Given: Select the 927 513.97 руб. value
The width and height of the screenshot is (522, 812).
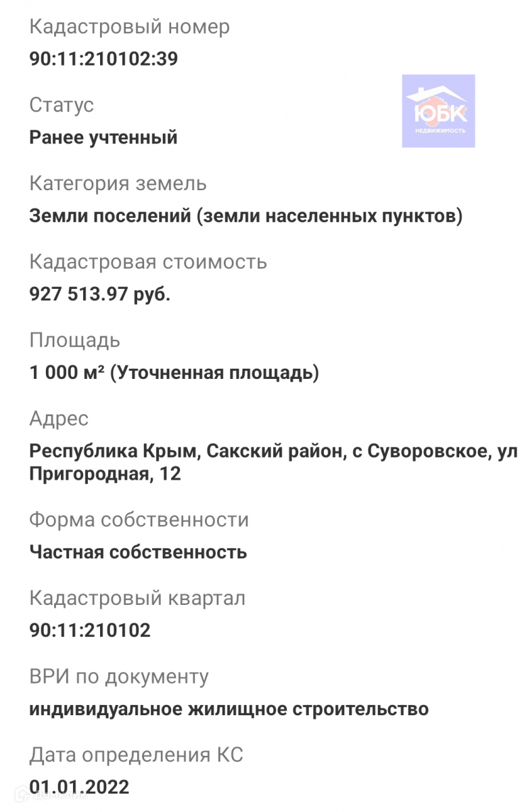Looking at the screenshot, I should click(100, 294).
